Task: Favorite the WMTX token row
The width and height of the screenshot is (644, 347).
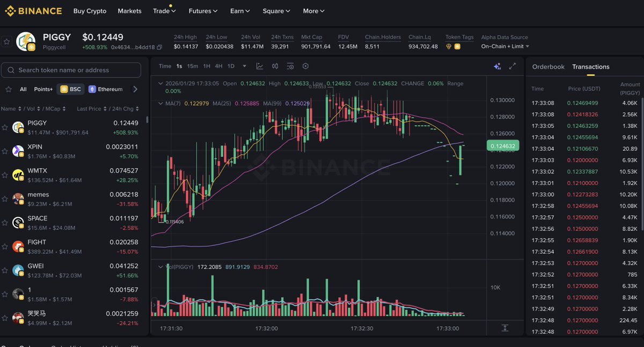Action: click(x=5, y=174)
